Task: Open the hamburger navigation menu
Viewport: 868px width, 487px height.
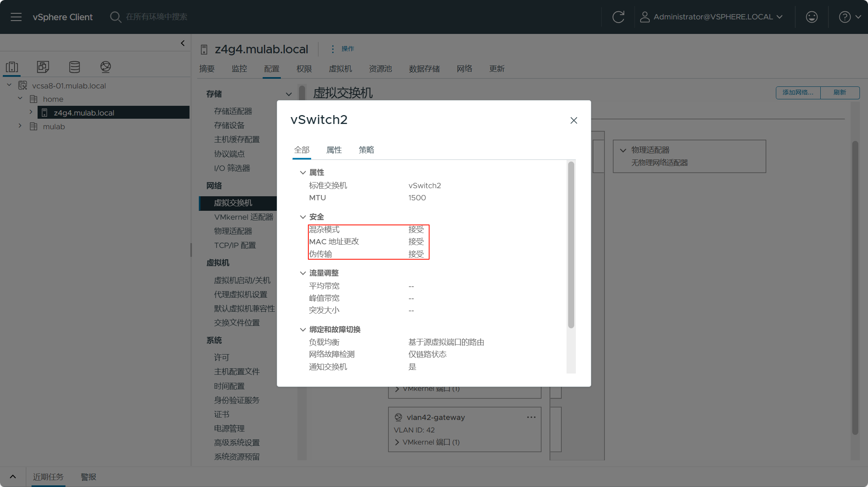Action: 16,17
